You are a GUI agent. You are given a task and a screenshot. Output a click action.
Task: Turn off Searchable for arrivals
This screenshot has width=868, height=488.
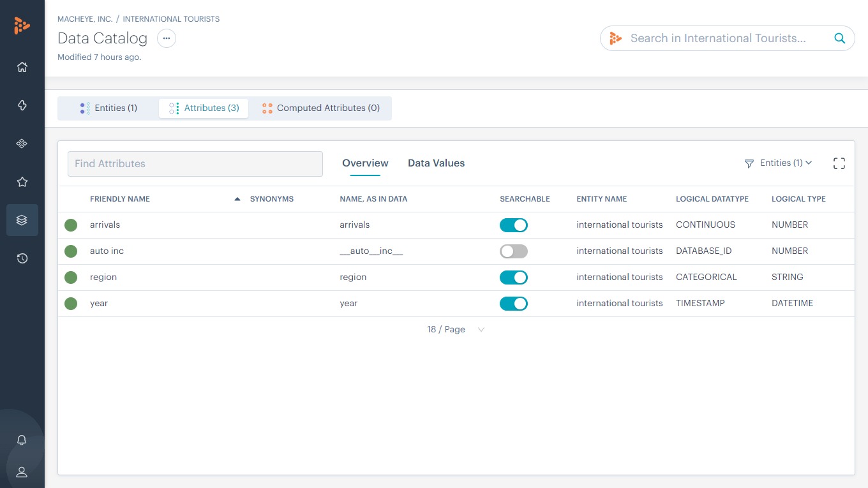(514, 225)
